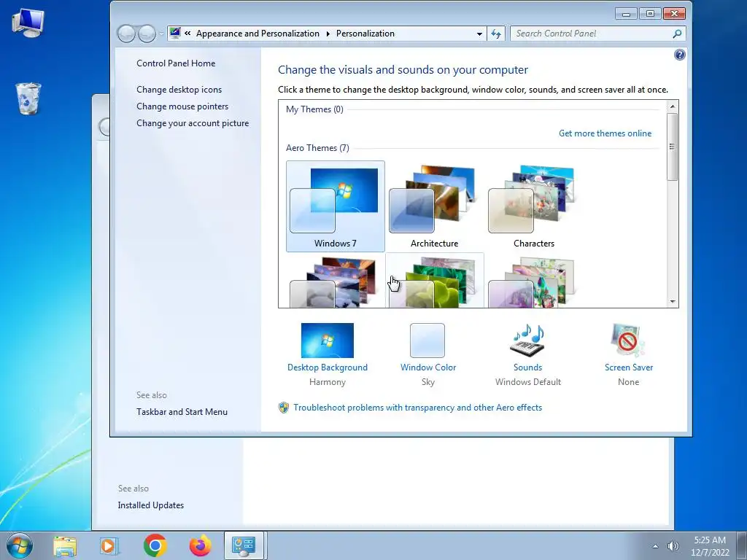Show hidden tray icons arrow
This screenshot has height=560, width=747.
655,546
